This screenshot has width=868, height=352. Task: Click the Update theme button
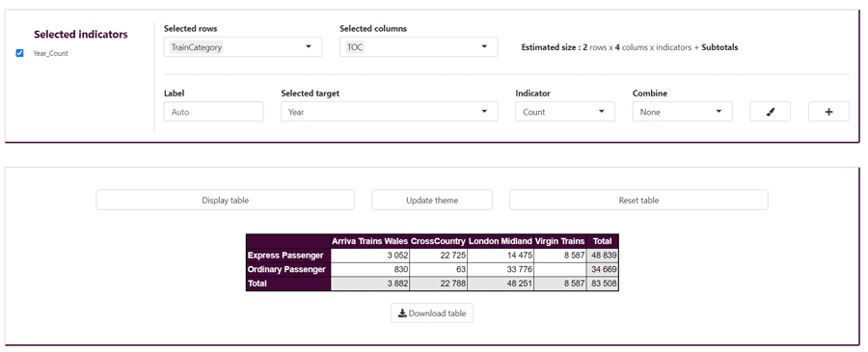point(432,200)
